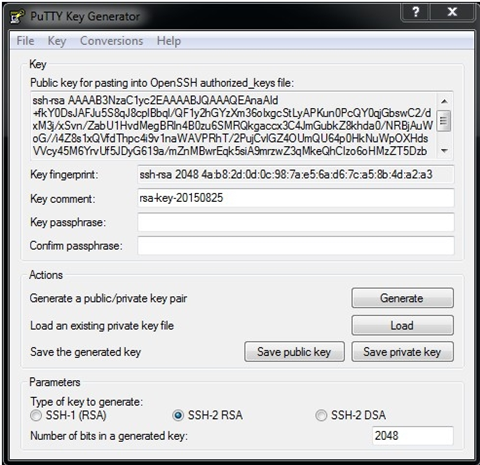Select the SSH-2 RSA radio button
The width and height of the screenshot is (480, 465).
[178, 415]
